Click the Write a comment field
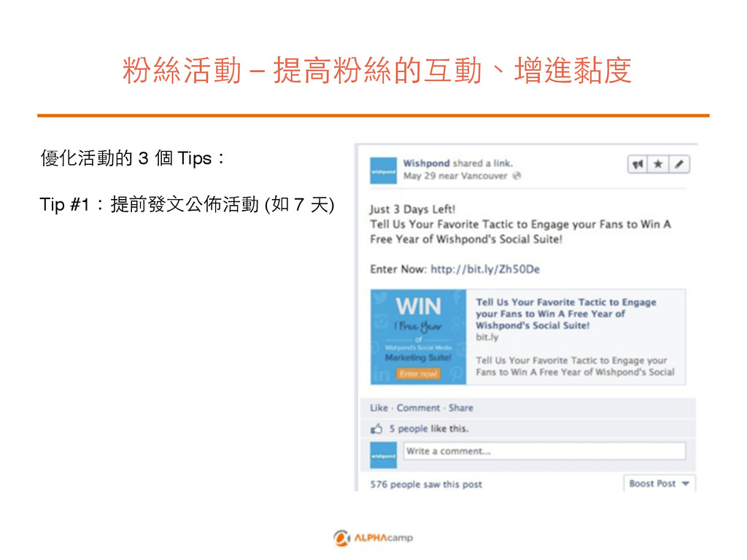 pos(544,451)
